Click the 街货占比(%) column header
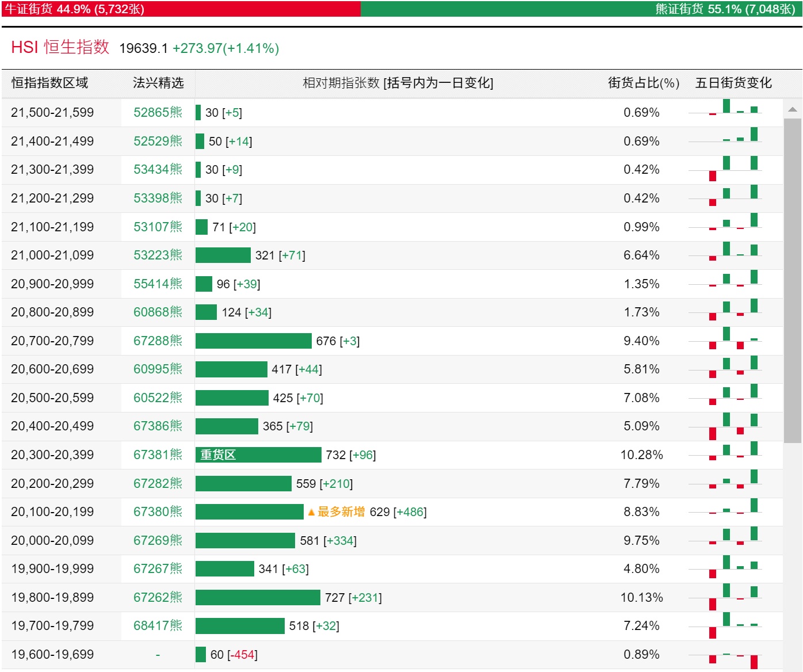The height and width of the screenshot is (672, 803). (x=643, y=83)
